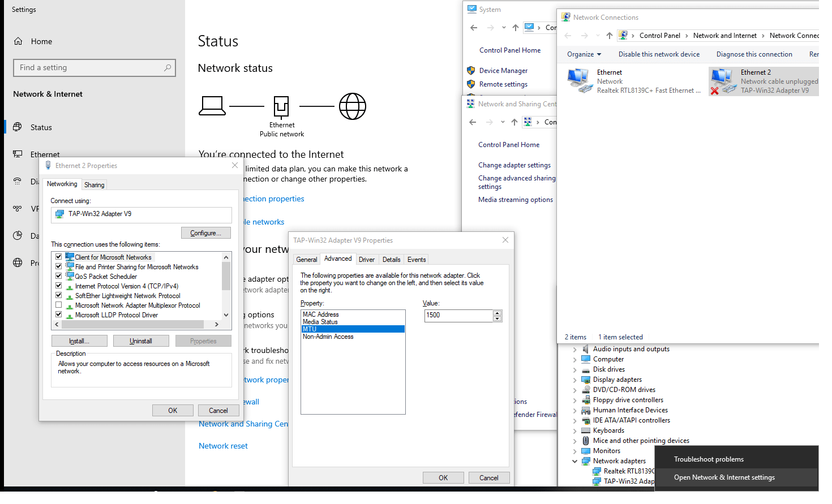Expand the Monitors node in device tree
This screenshot has width=832, height=504.
coord(575,451)
